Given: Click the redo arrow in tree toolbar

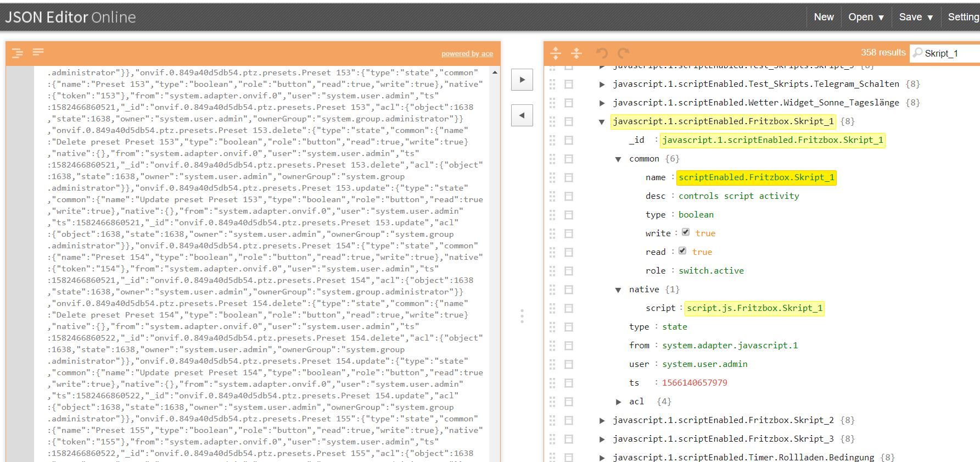Looking at the screenshot, I should (623, 53).
